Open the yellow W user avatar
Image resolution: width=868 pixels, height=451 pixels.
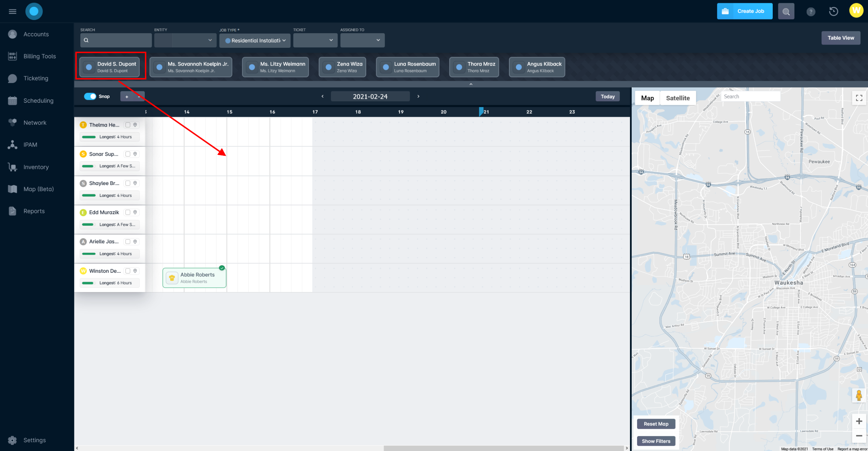[x=856, y=11]
